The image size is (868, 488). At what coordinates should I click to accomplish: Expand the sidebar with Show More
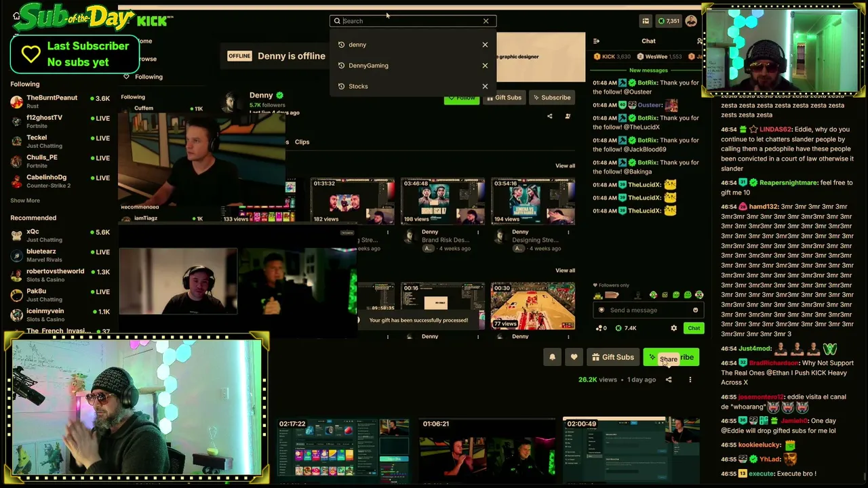click(25, 201)
